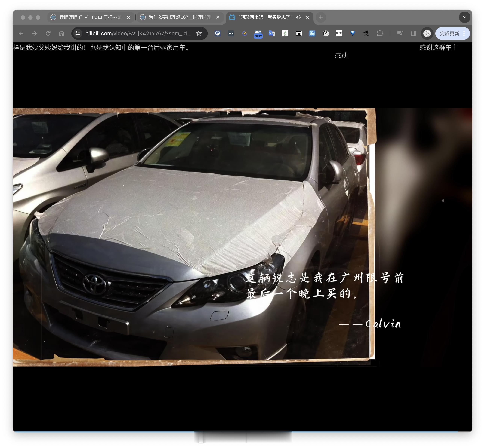Click the password manager dots extension
This screenshot has height=448, width=485.
[231, 33]
